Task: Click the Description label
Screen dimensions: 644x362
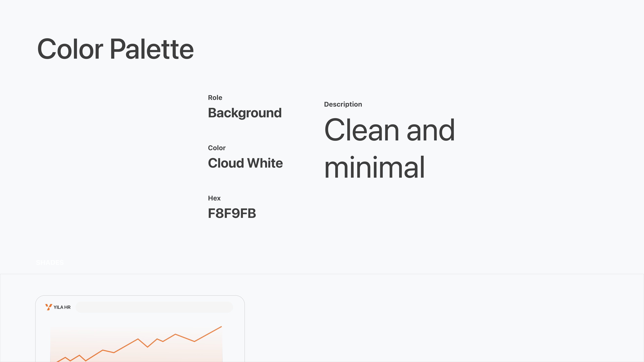Action: coord(343,104)
